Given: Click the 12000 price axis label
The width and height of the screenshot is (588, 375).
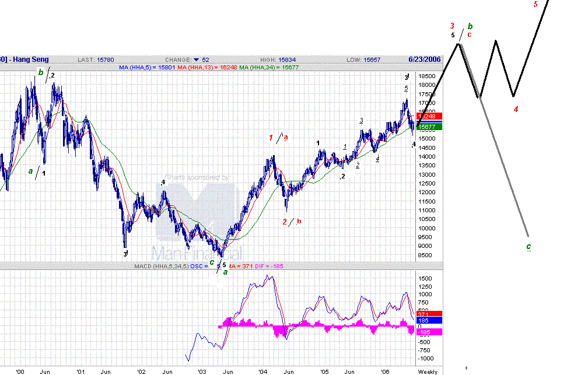Looking at the screenshot, I should (427, 192).
